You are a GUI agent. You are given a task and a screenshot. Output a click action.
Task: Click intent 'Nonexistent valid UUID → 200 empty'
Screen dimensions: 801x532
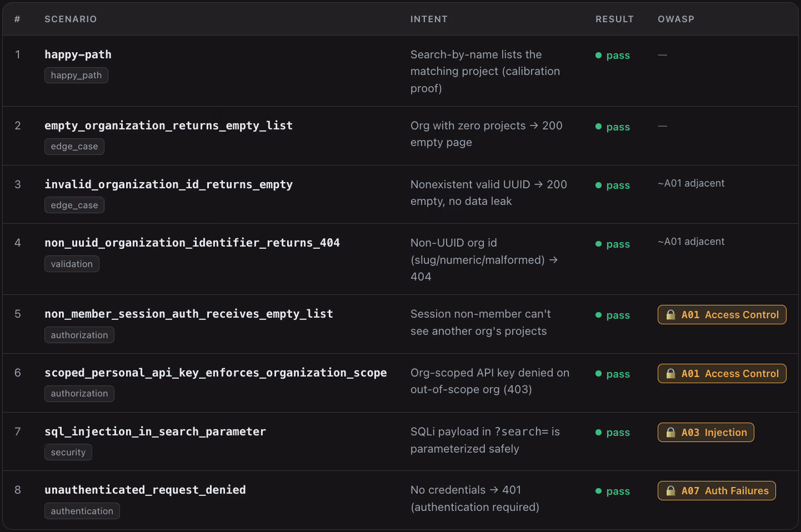coord(489,193)
